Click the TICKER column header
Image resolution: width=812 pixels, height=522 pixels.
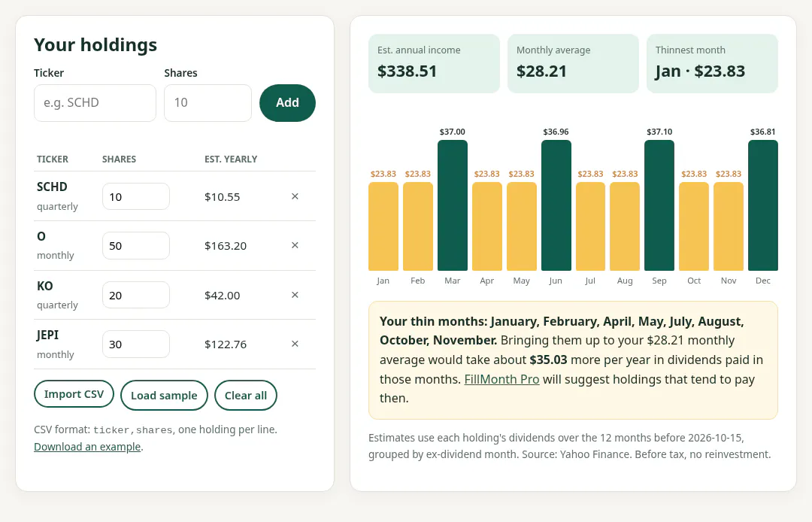[53, 159]
